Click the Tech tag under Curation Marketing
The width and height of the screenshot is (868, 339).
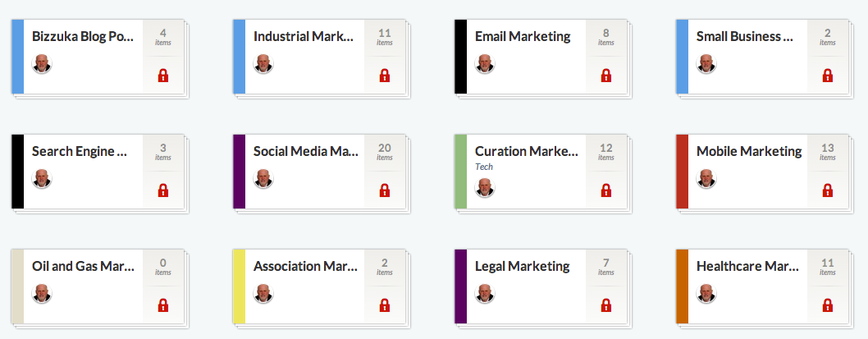tap(484, 167)
